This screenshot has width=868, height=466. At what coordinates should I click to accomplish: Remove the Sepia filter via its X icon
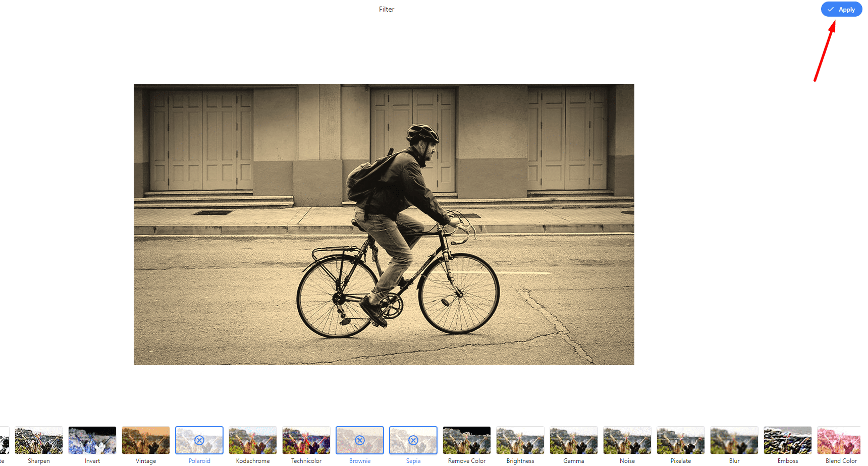tap(413, 440)
